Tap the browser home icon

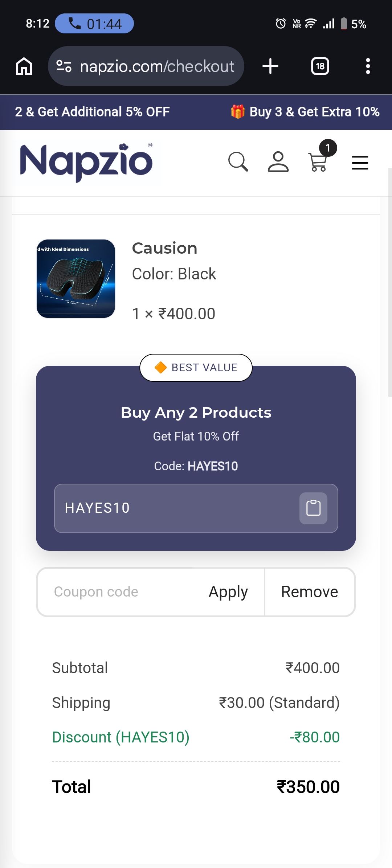pos(24,66)
